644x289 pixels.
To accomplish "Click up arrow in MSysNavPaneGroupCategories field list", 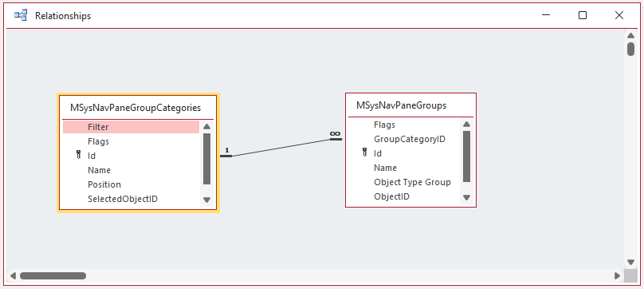I will coord(206,127).
